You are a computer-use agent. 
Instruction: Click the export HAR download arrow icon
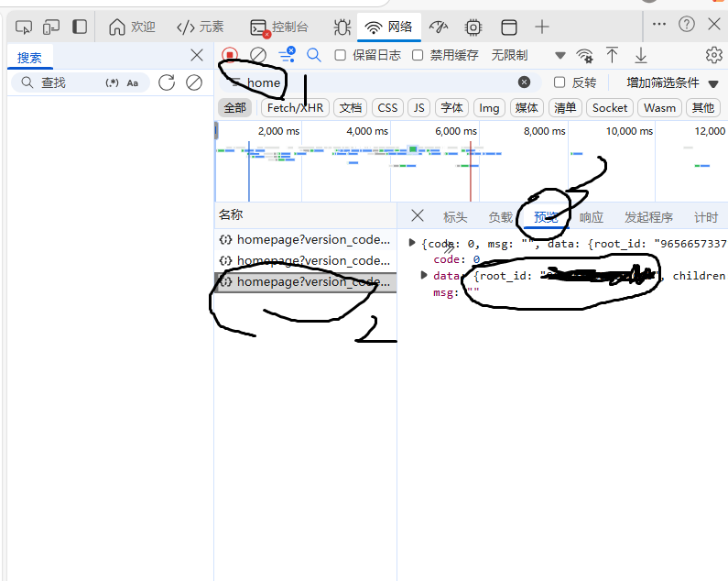tap(641, 55)
